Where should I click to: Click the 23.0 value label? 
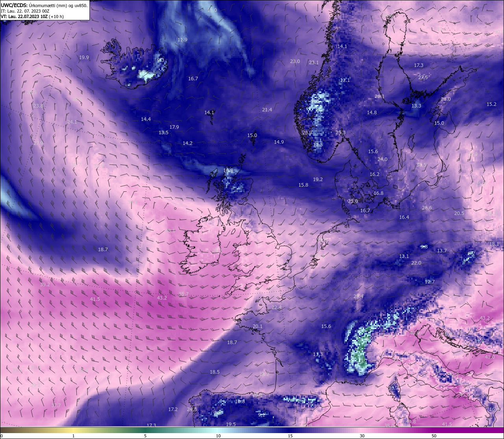[x=295, y=61]
